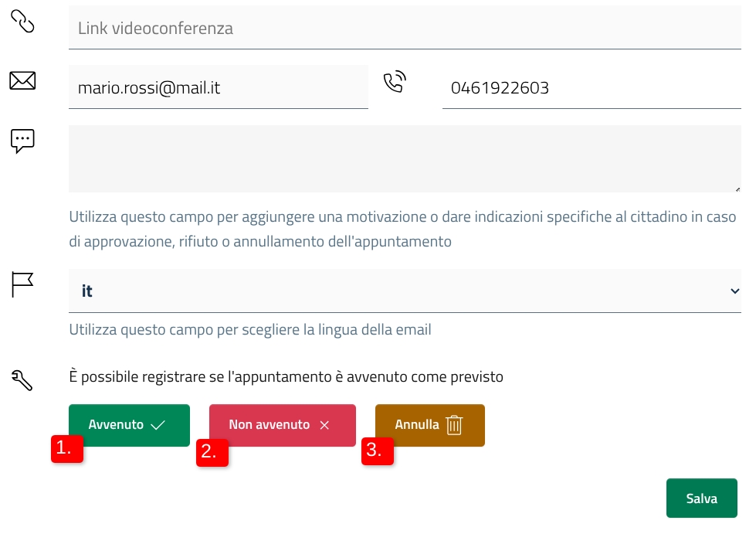Click inside the empty message textarea
Image resolution: width=756 pixels, height=534 pixels.
402,158
